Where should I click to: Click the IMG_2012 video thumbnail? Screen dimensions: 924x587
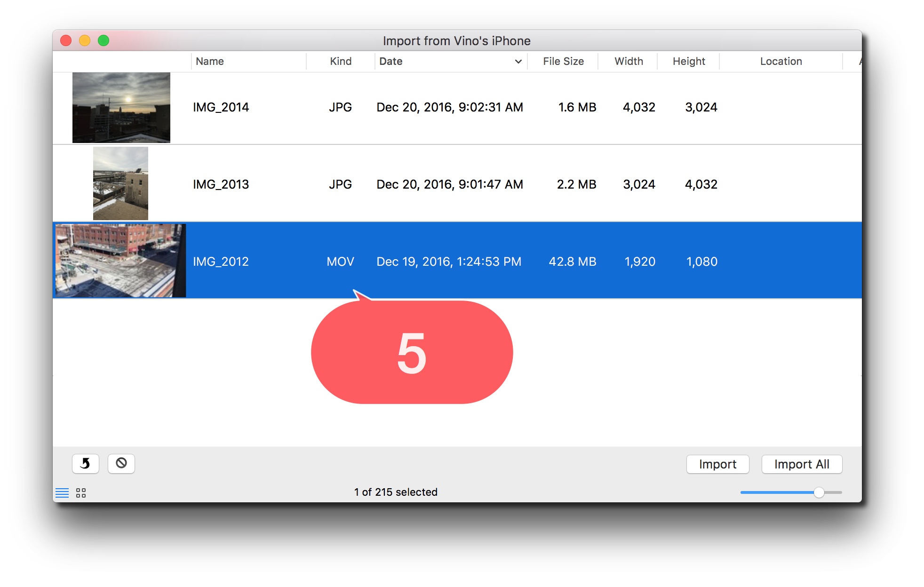click(120, 261)
